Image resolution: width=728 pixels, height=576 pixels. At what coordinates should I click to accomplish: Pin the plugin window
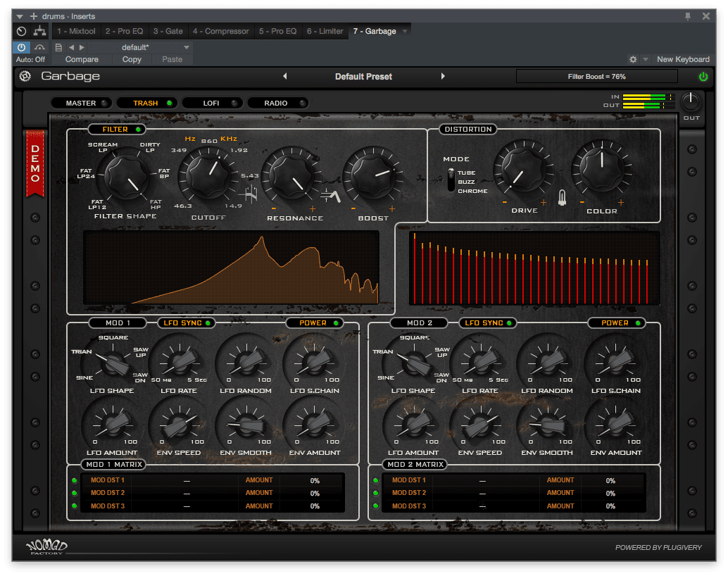click(x=688, y=16)
